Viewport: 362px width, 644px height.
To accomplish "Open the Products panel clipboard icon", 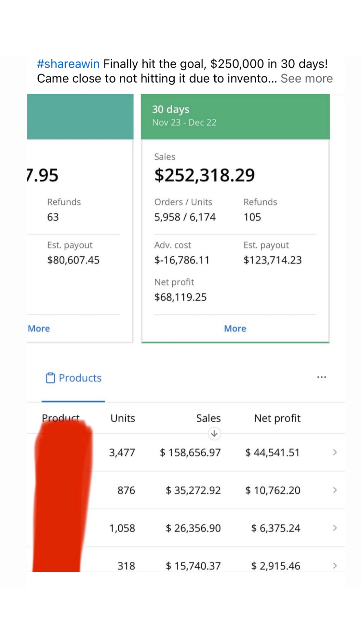I will tap(50, 378).
